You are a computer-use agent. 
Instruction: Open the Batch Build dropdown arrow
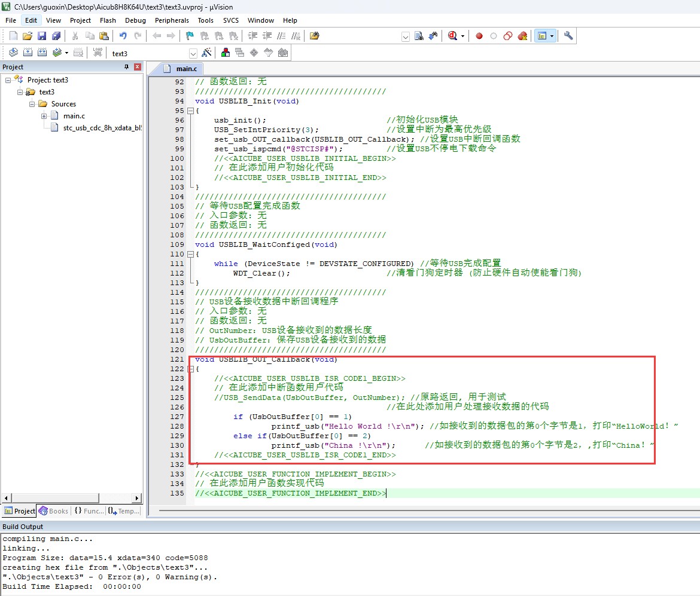[66, 53]
